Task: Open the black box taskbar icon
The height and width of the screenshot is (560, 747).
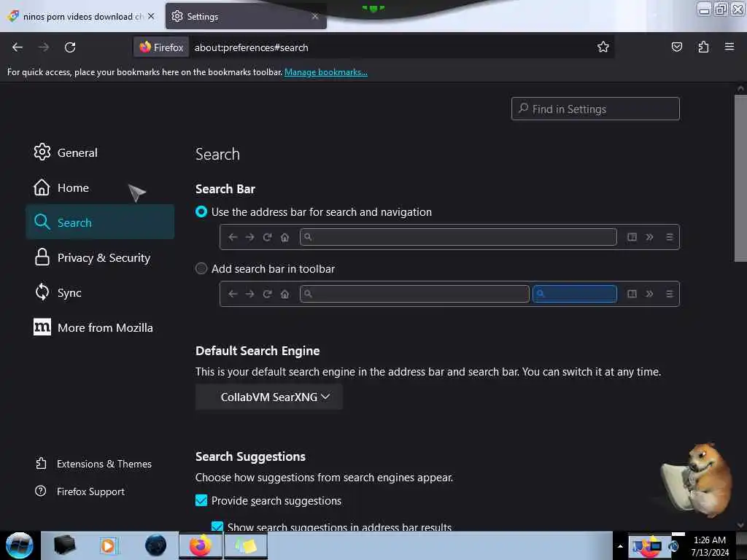Action: coord(64,545)
